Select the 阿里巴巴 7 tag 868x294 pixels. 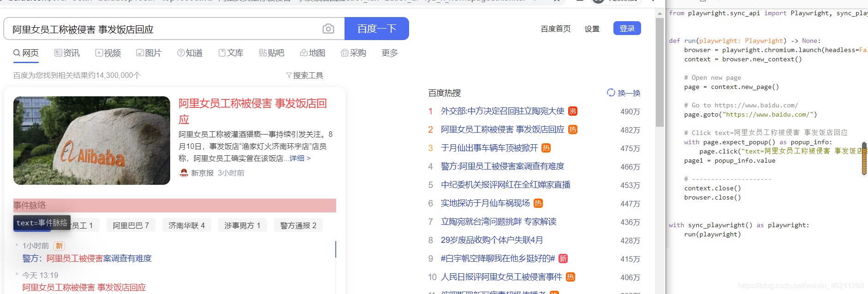click(131, 225)
